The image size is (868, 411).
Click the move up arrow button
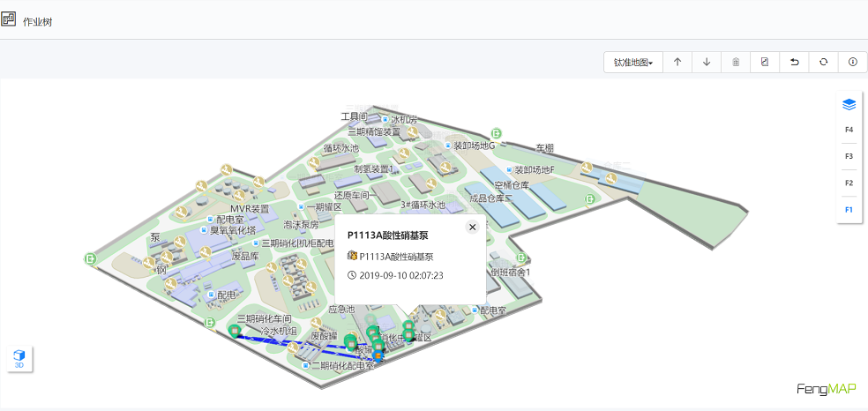[x=677, y=62]
